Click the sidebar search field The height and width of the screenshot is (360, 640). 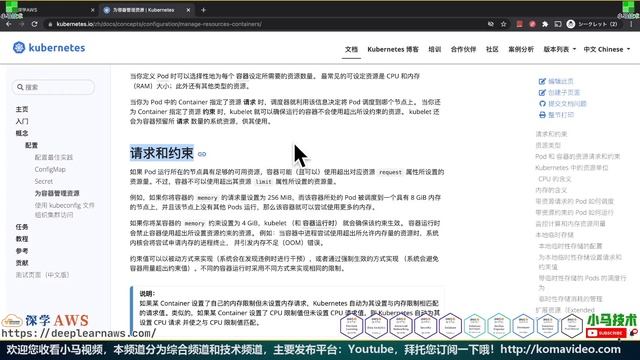pyautogui.click(x=53, y=87)
